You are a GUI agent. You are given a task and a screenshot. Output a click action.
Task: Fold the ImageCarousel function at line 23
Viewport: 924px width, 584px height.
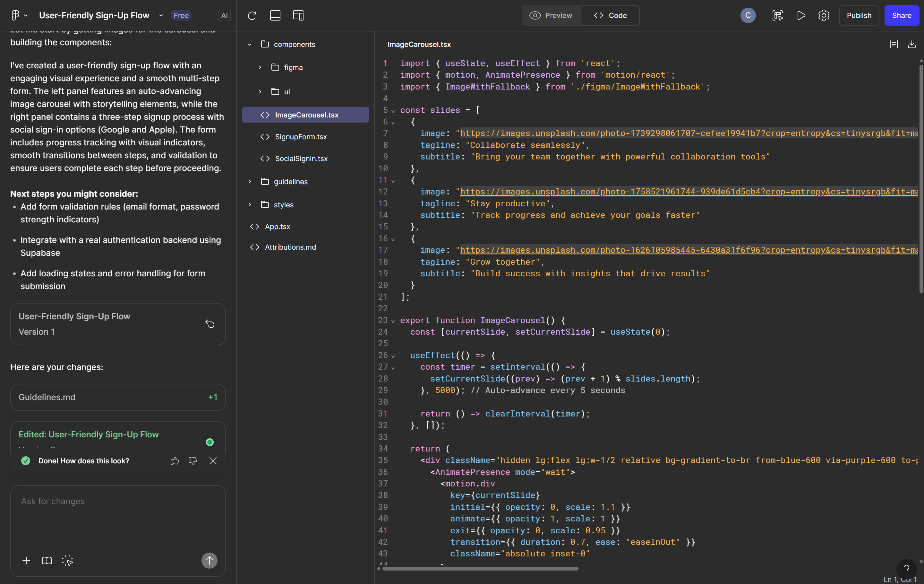(x=393, y=321)
